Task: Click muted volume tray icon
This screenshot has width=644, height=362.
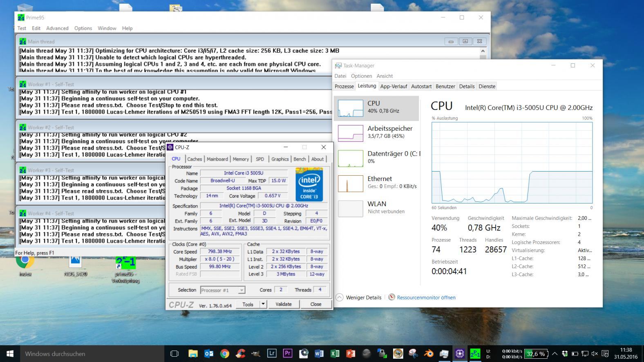Action: [595, 354]
